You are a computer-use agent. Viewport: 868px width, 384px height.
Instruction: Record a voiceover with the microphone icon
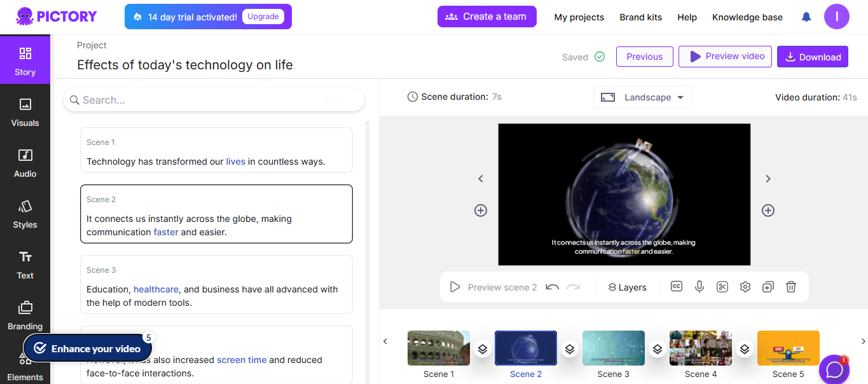(699, 287)
